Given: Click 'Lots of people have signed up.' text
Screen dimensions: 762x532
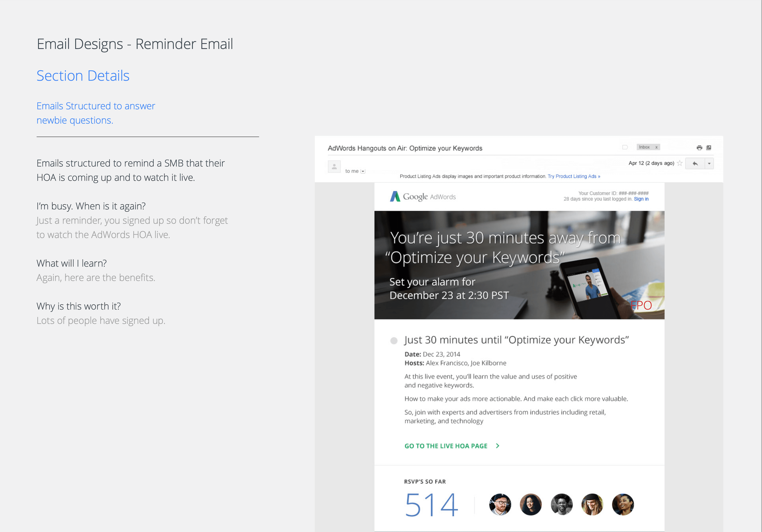Looking at the screenshot, I should tap(101, 321).
